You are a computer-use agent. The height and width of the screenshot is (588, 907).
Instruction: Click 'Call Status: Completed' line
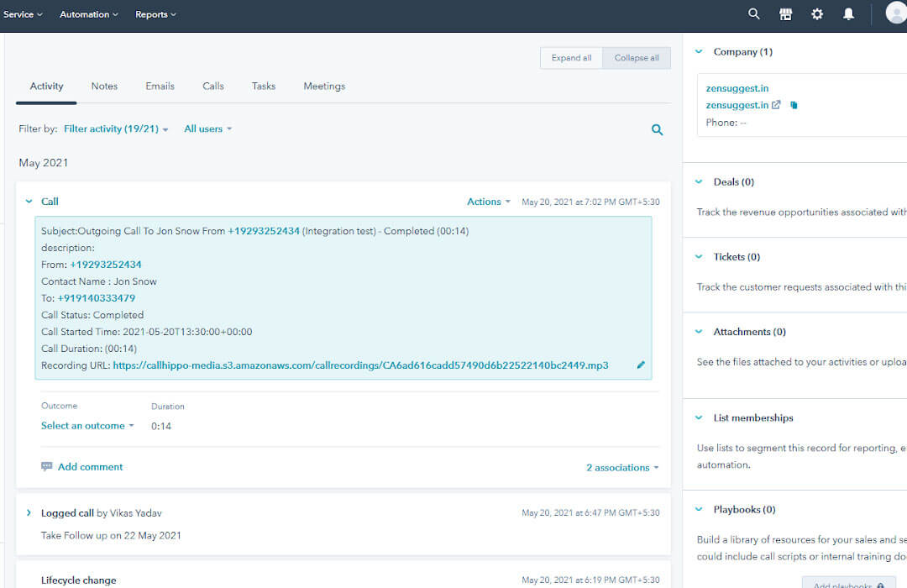click(x=92, y=315)
